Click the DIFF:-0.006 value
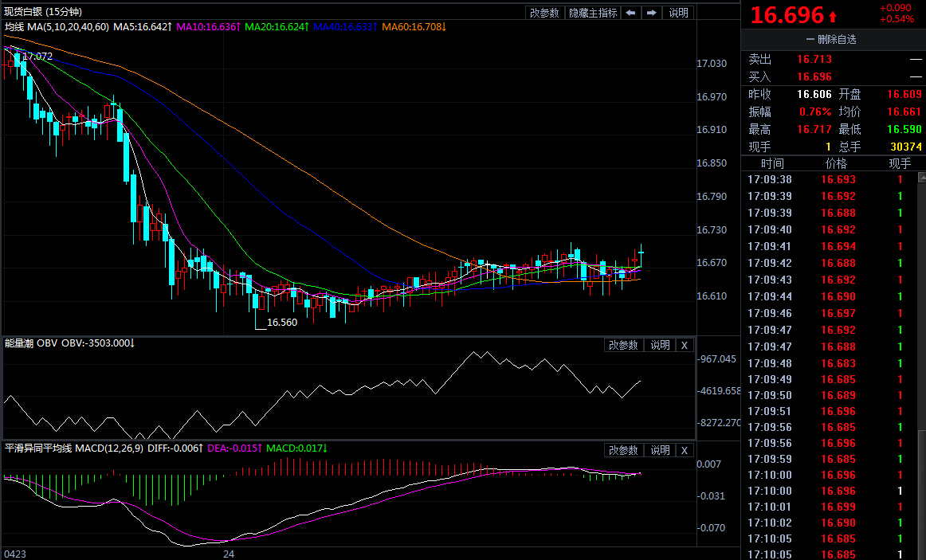926x560 pixels. coord(175,448)
